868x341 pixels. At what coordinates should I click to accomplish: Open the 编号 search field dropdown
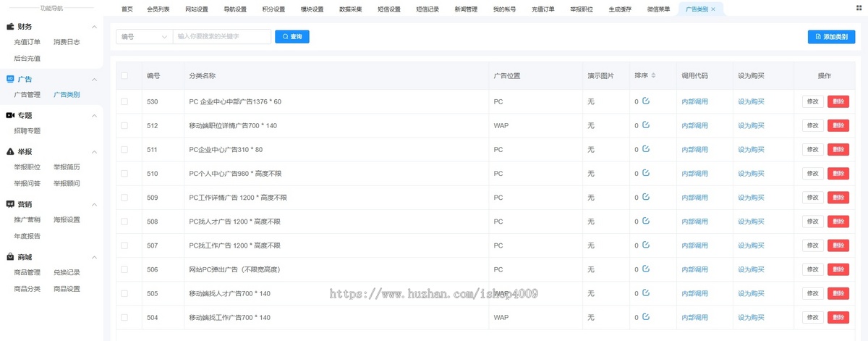click(144, 36)
